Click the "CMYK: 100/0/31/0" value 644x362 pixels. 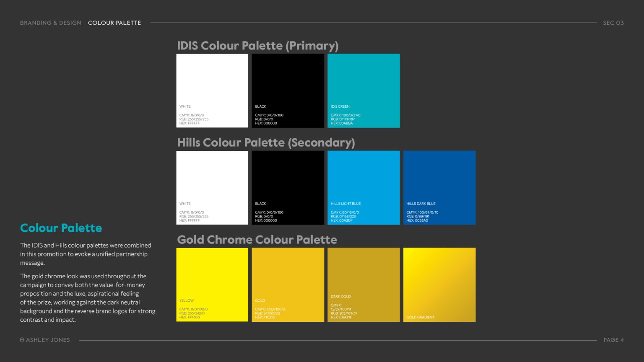(x=345, y=115)
